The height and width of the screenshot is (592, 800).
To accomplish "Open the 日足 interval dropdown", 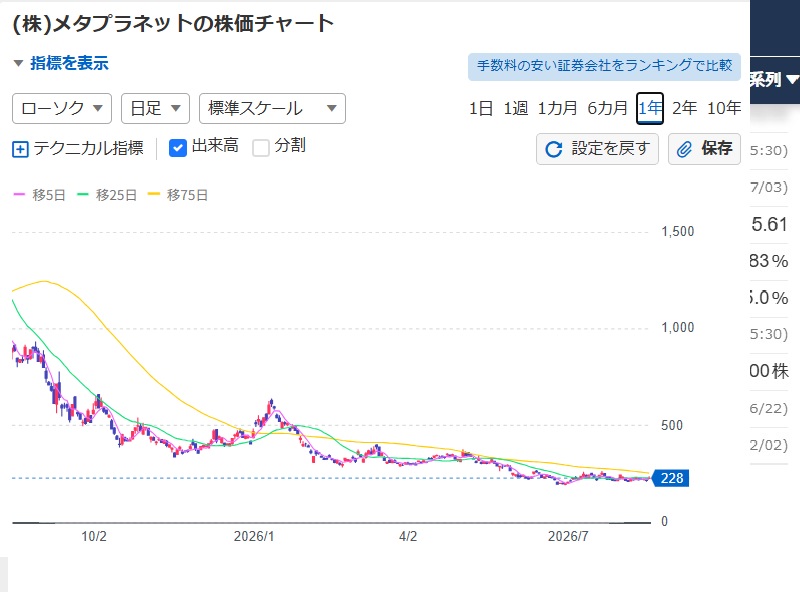I will click(155, 108).
